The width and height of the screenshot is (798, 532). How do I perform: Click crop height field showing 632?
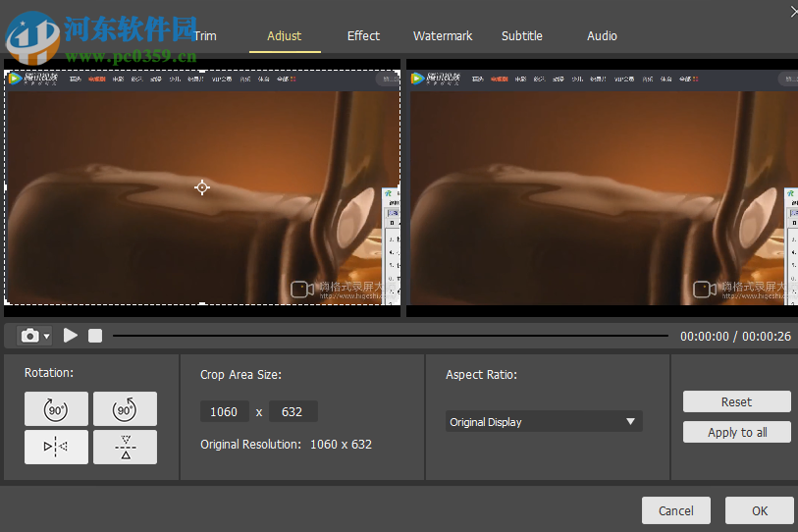(x=293, y=411)
